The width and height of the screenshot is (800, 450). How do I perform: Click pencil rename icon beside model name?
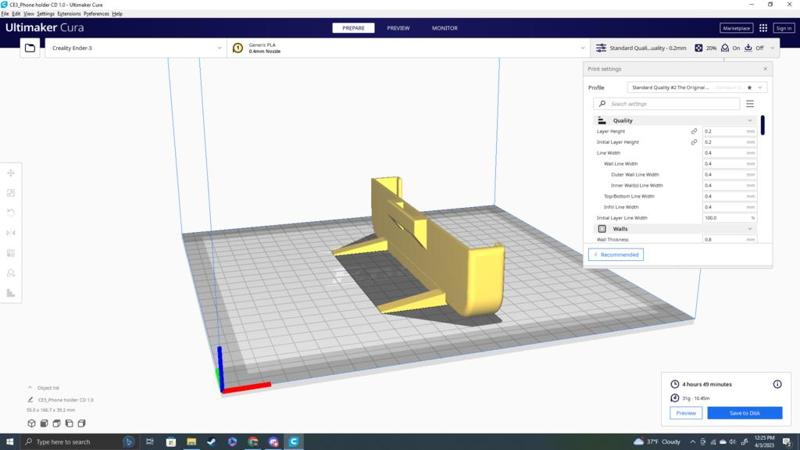coord(30,400)
